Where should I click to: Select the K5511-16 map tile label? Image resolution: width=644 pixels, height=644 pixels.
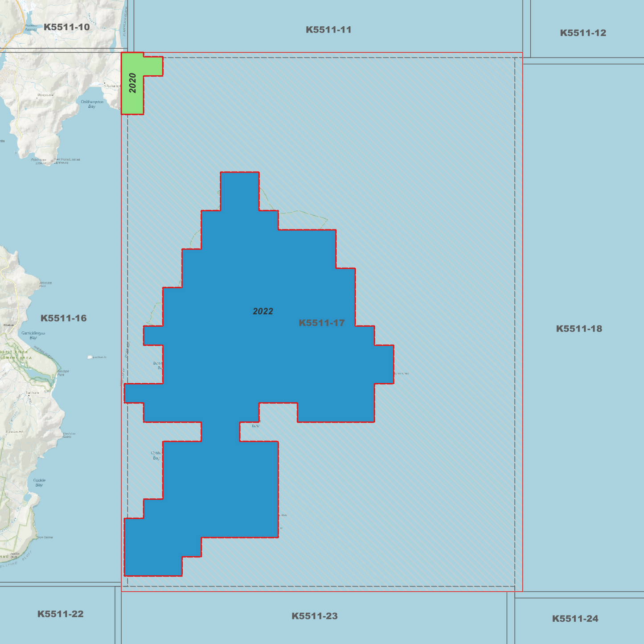[x=64, y=318]
